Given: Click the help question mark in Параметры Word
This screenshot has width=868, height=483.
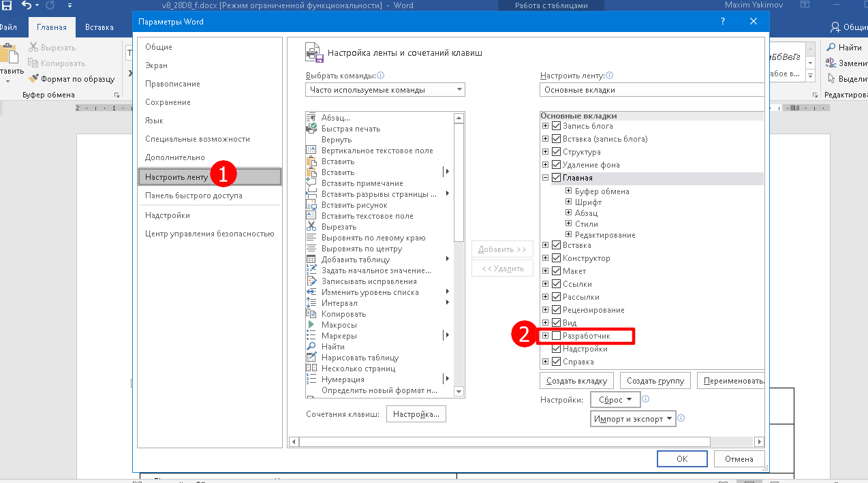Looking at the screenshot, I should 723,22.
